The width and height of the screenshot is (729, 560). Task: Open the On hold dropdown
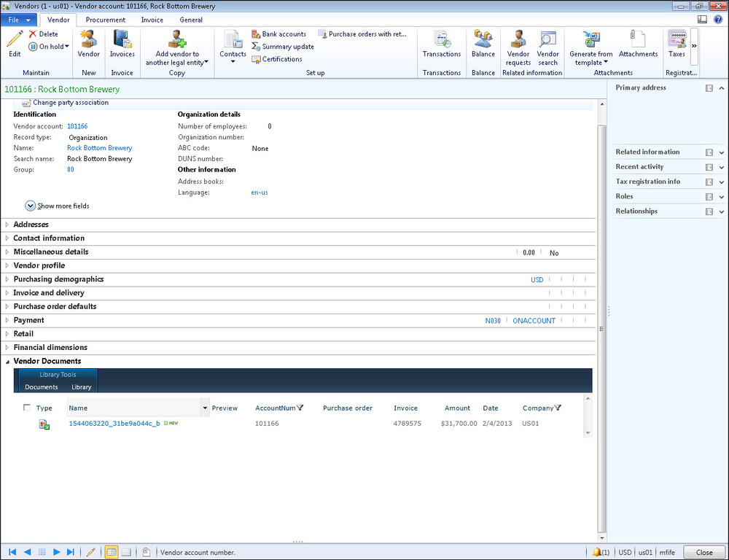pyautogui.click(x=49, y=47)
